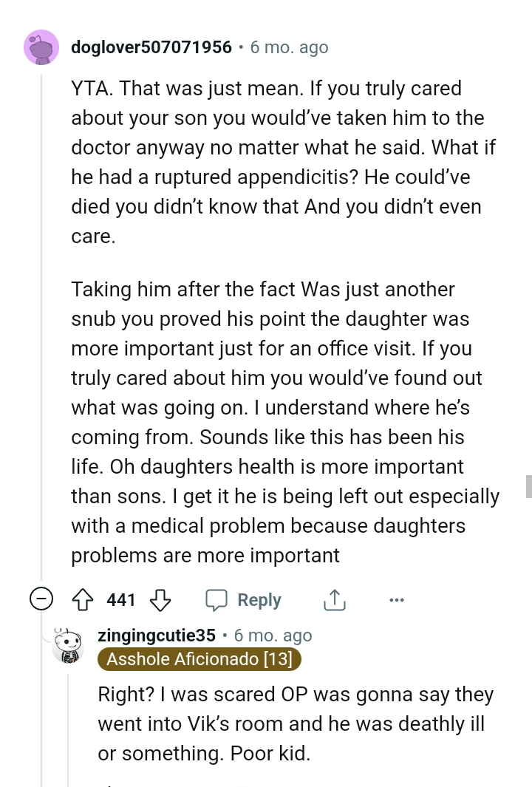Image resolution: width=532 pixels, height=787 pixels.
Task: Expand more options from the ellipsis control
Action: point(397,600)
